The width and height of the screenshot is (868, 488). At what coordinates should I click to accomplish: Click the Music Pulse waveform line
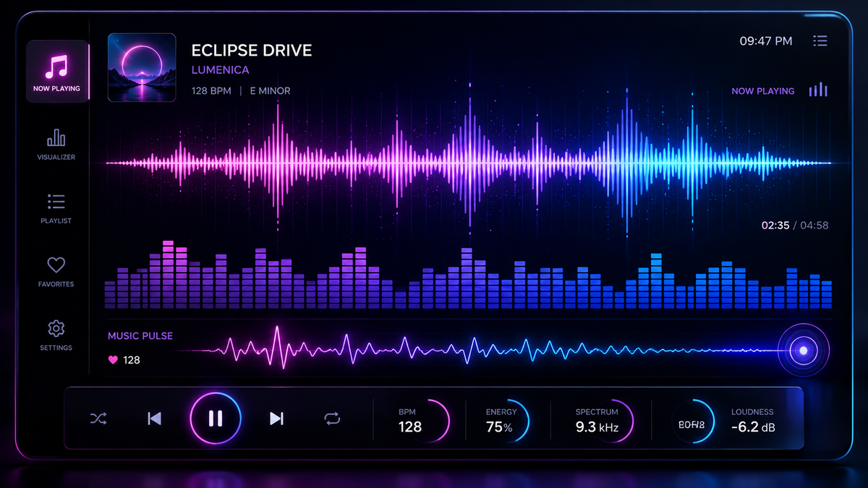(477, 351)
